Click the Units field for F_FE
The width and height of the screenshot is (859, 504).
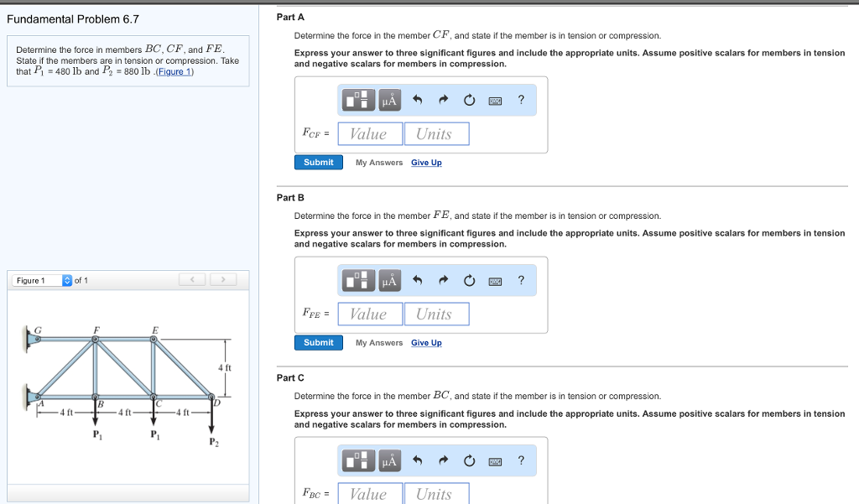[x=436, y=313]
